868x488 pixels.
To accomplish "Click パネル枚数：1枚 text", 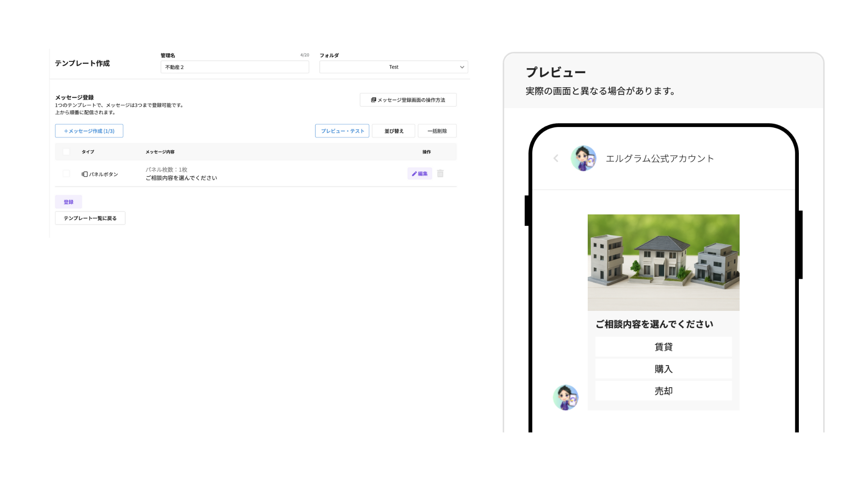I will 166,170.
